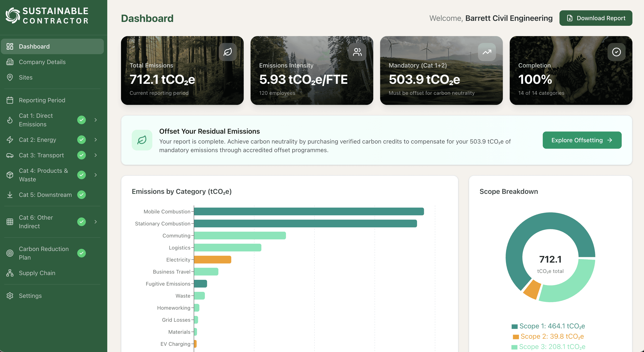Click green checkmark beside Carbon Reduction Plan
The image size is (644, 352).
click(82, 253)
